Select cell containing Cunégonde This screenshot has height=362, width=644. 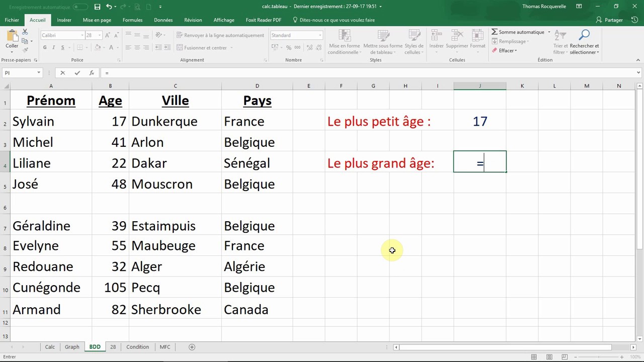[51, 288]
